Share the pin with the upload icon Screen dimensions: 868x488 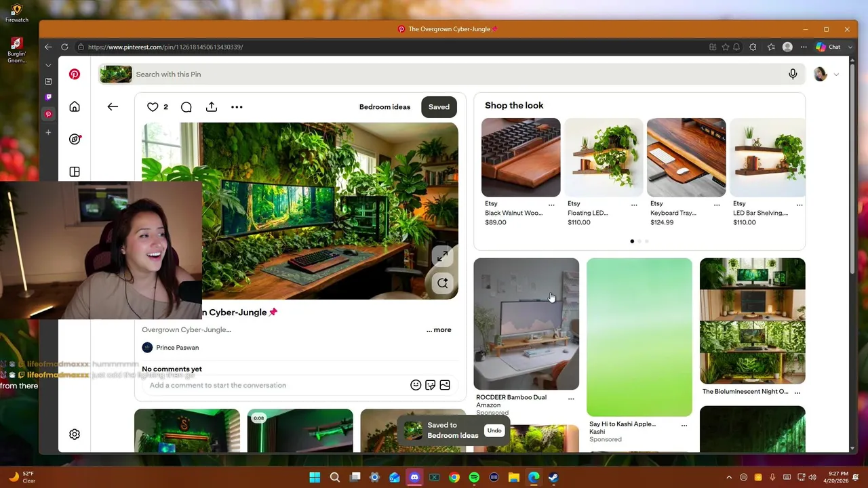point(212,107)
